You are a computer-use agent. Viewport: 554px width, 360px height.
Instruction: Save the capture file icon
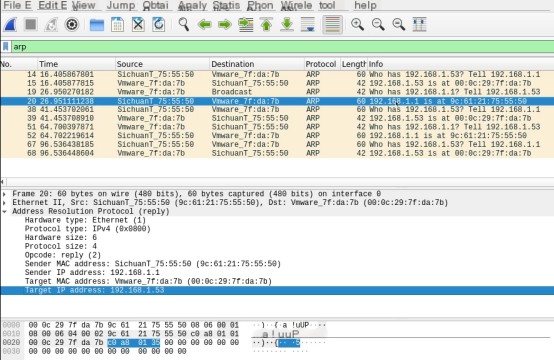click(117, 25)
